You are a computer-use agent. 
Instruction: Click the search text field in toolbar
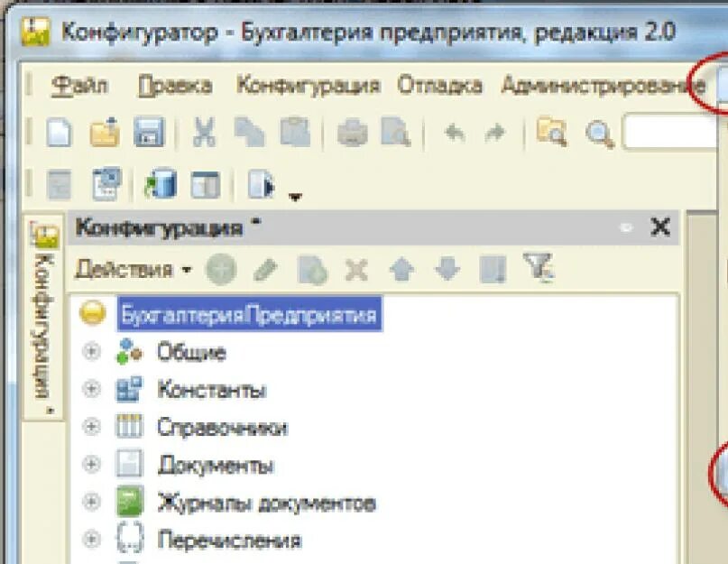click(x=670, y=132)
